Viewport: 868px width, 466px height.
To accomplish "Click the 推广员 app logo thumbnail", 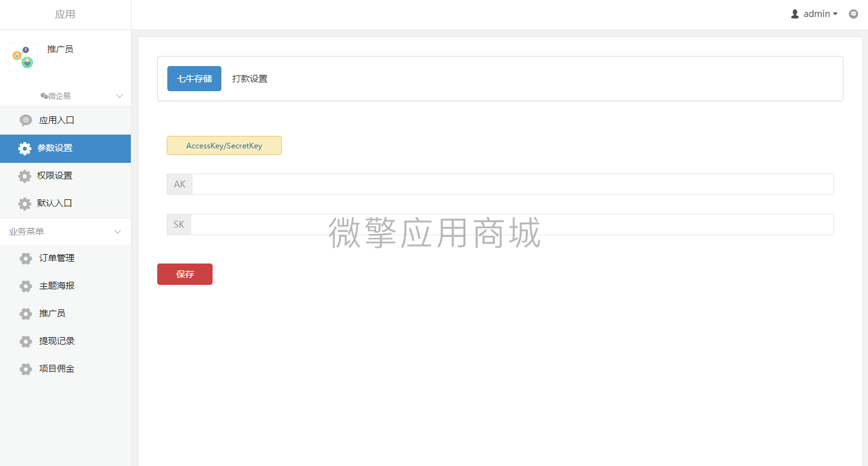I will pos(23,57).
